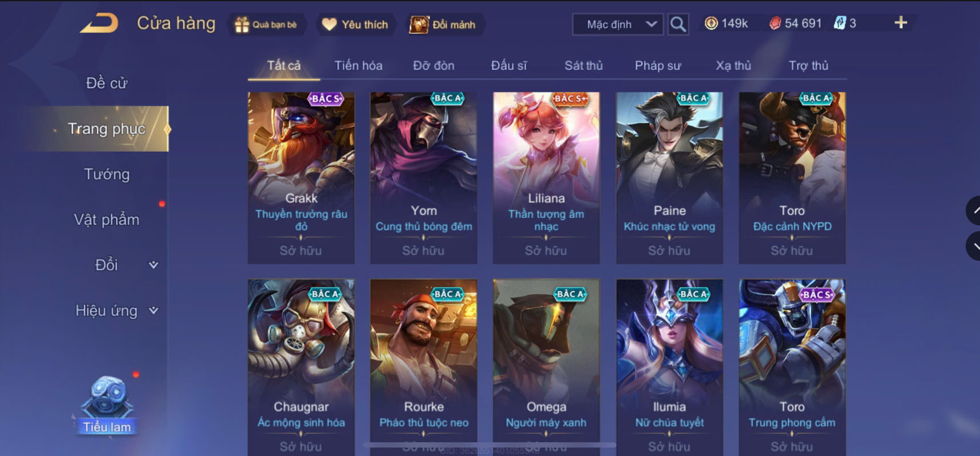Select Vật phẩm in the sidebar

pyautogui.click(x=107, y=220)
